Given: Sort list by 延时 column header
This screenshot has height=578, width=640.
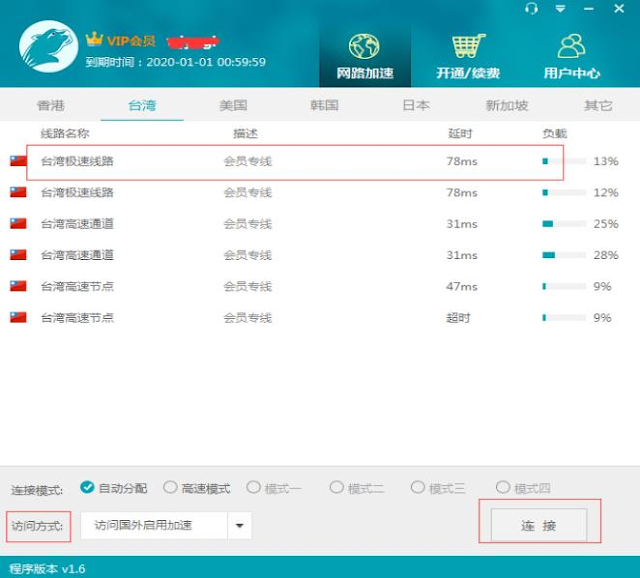Looking at the screenshot, I should tap(460, 133).
